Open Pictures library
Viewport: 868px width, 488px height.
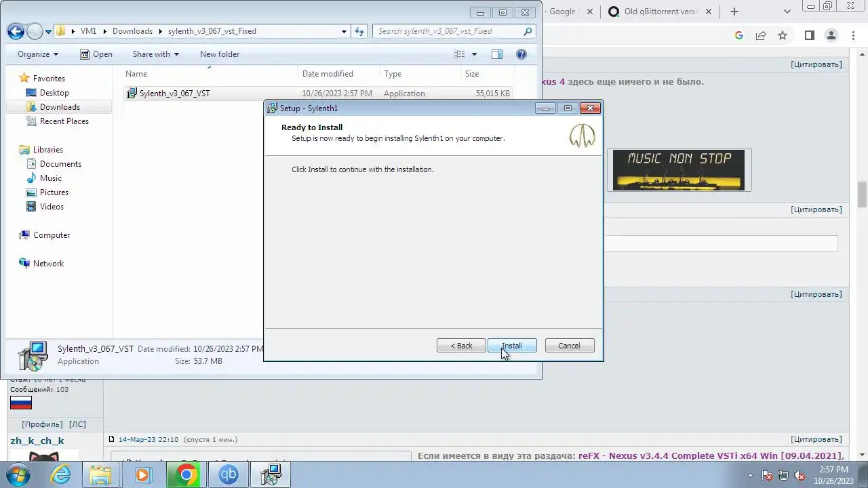(x=54, y=192)
